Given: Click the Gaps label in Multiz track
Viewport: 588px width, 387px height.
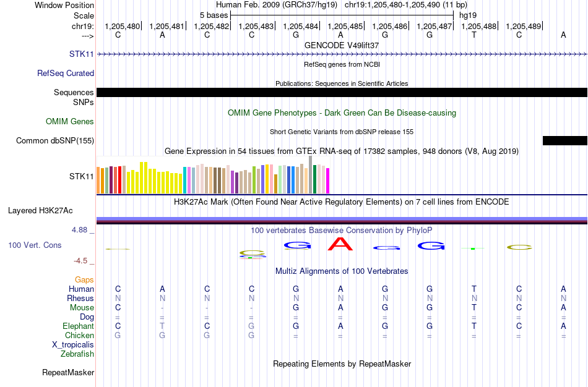Looking at the screenshot, I should coord(84,280).
